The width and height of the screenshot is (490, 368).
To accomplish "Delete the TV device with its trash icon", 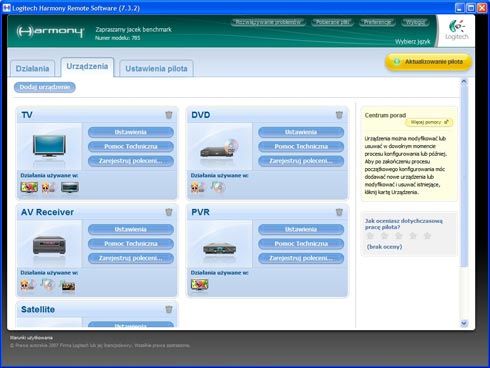I will 169,115.
